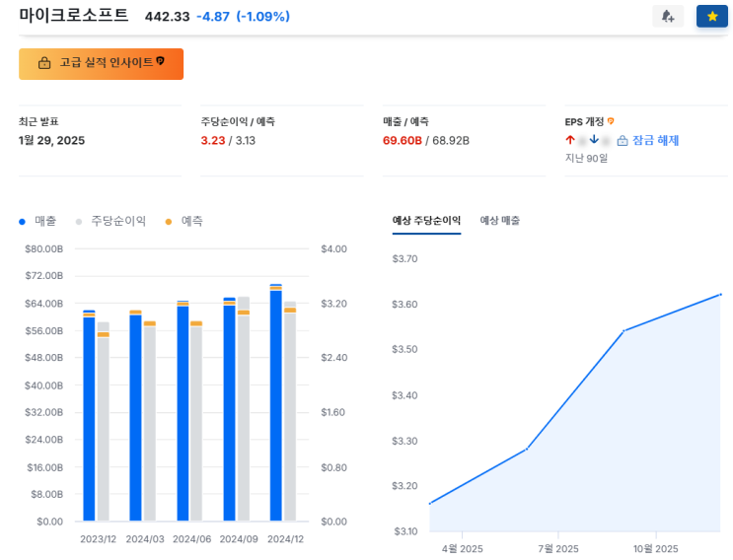Click the 잠금 해제 unlock link
Image resolution: width=733 pixels, height=560 pixels.
tap(655, 140)
